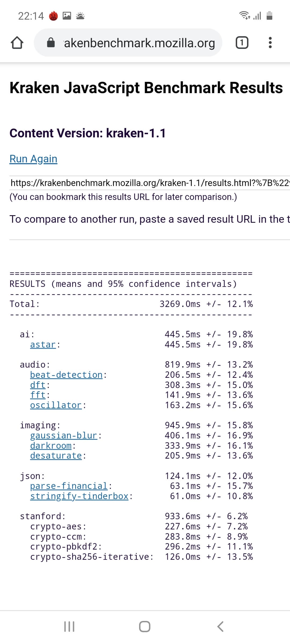Tap the Android back navigation button
Image resolution: width=290 pixels, height=644 pixels.
[x=220, y=627]
